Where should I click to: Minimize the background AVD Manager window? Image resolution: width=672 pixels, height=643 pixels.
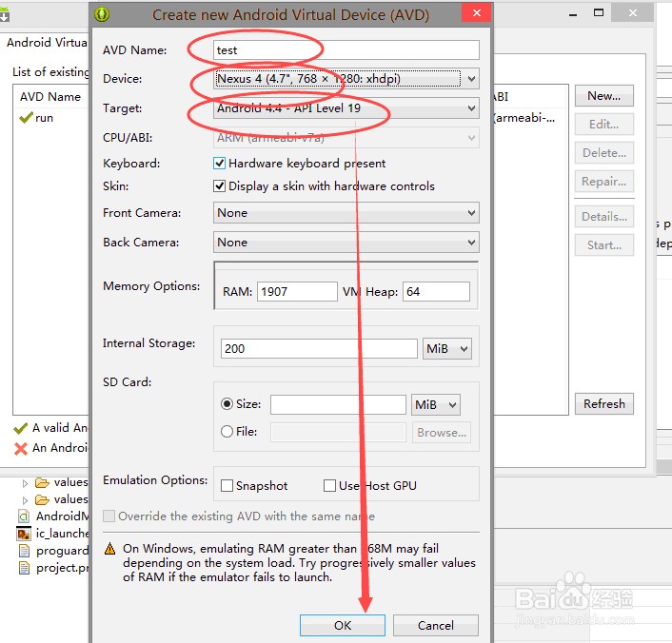coord(573,14)
